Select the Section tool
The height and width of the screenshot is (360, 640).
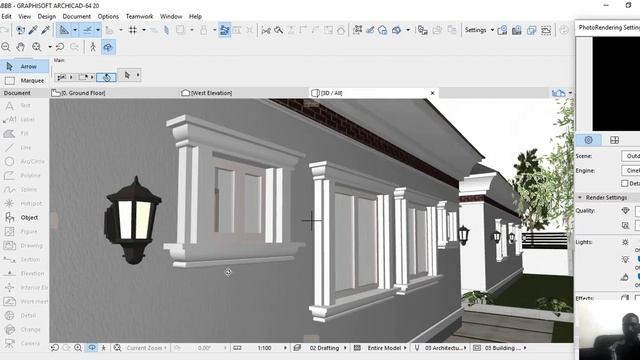click(24, 259)
